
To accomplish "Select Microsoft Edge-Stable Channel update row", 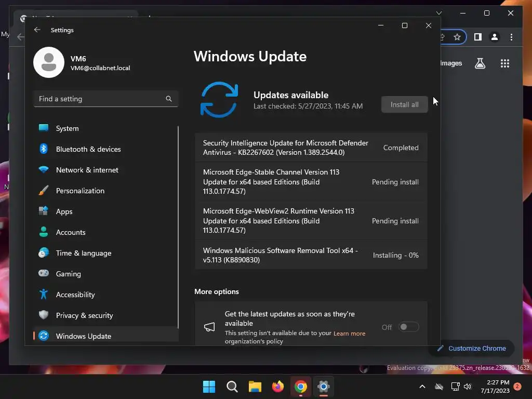I will (x=311, y=181).
